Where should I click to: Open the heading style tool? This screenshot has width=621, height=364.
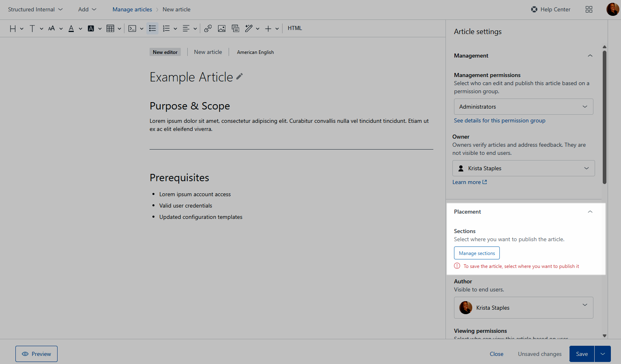coord(13,28)
